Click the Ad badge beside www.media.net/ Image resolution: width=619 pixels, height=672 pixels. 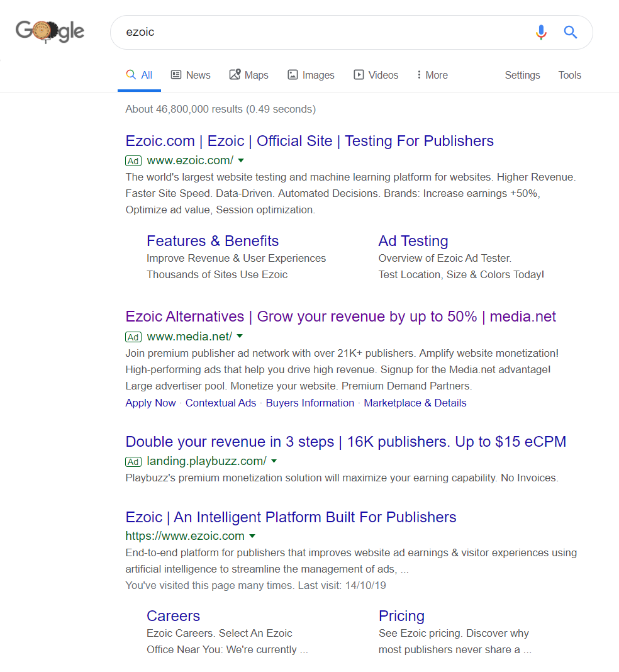pos(133,337)
